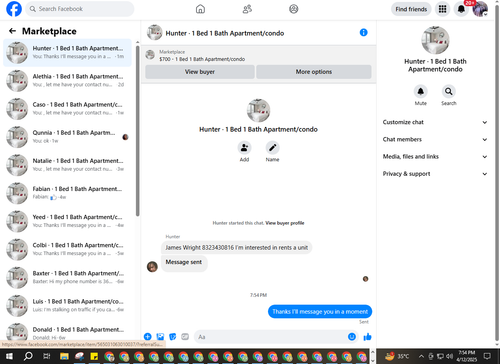Go back using the Marketplace arrow
The height and width of the screenshot is (364, 500).
[13, 31]
